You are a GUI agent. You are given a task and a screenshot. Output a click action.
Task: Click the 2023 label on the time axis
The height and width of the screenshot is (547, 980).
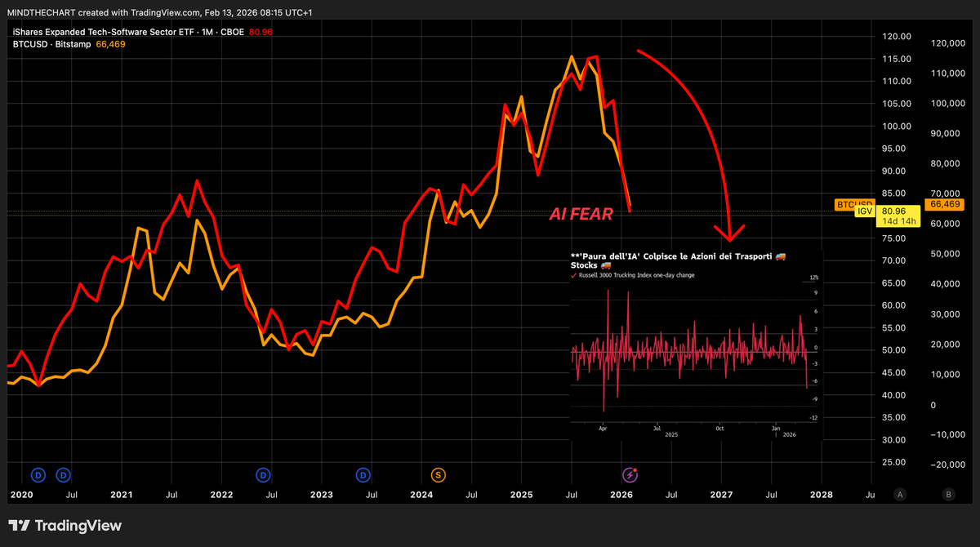(x=322, y=495)
